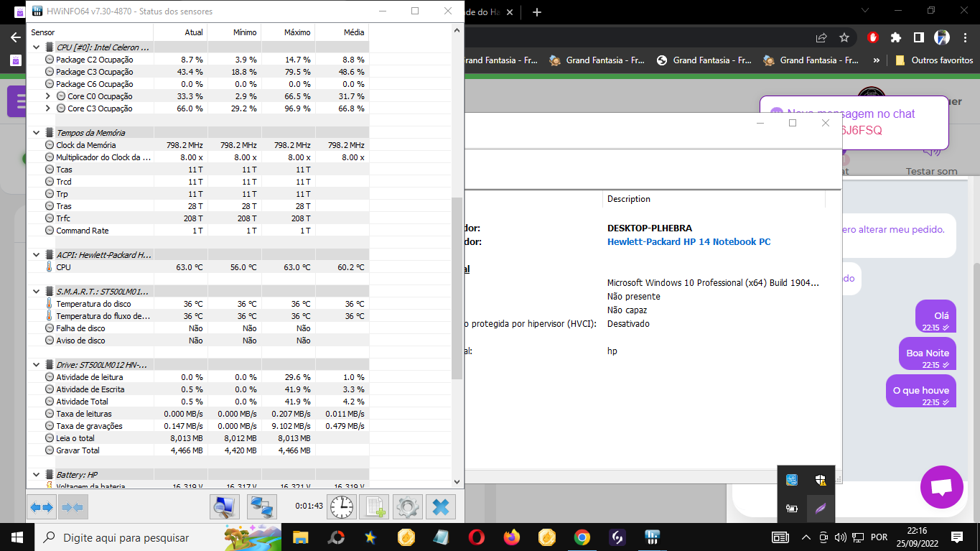Select the Falha de disco row
Viewport: 980px width, 551px height.
tap(197, 328)
